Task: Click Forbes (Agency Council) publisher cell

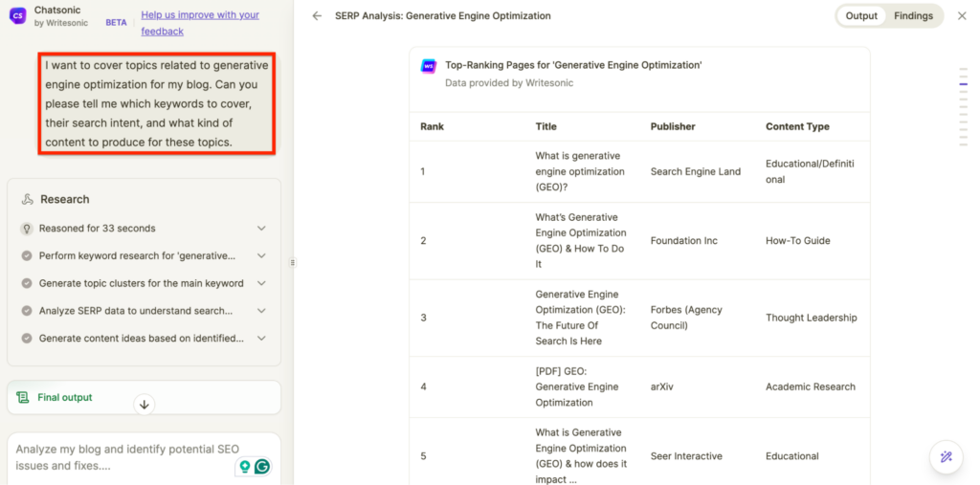Action: pos(685,318)
